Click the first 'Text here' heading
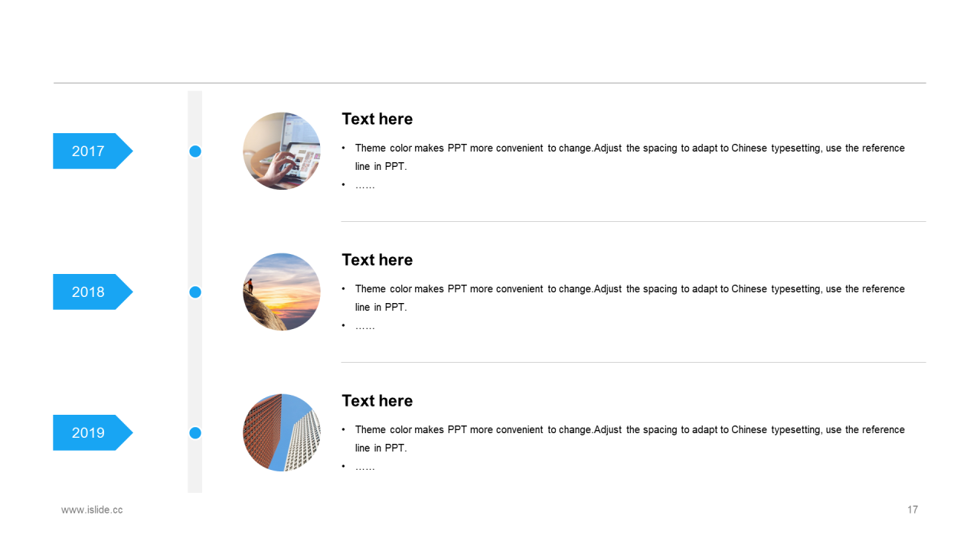Screen dimensions: 980x551 point(377,119)
